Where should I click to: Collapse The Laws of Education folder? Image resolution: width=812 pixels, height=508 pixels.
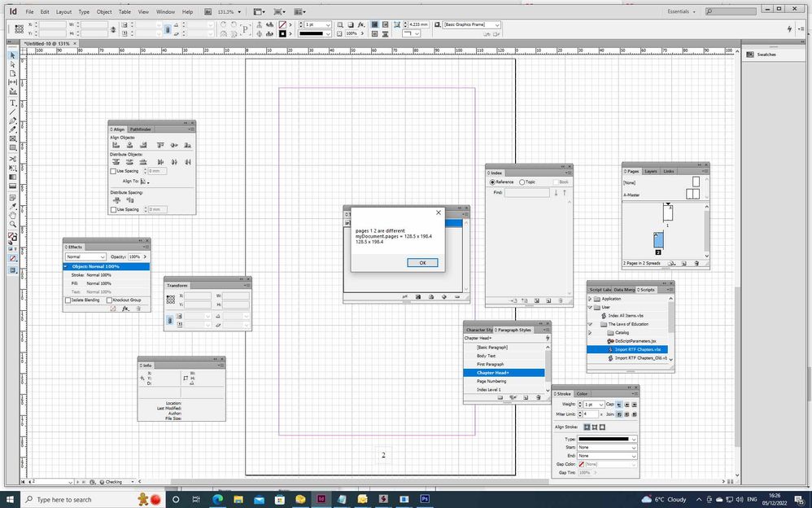point(591,324)
